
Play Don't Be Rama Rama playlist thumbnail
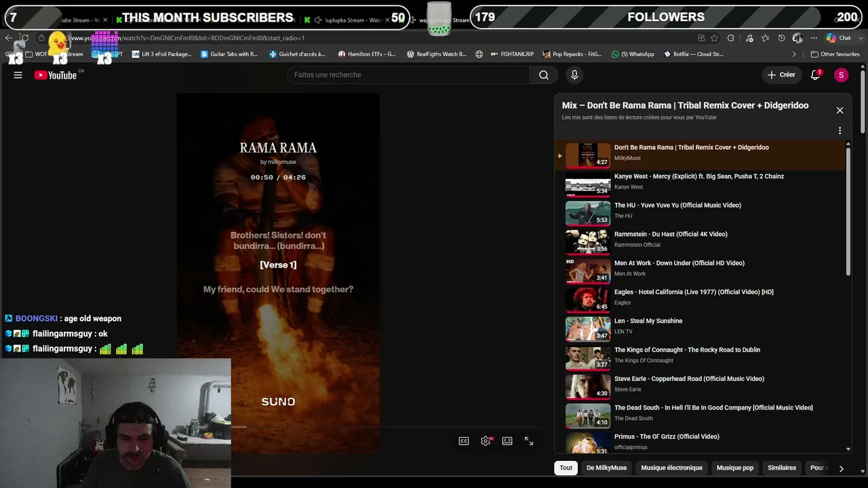click(x=588, y=155)
